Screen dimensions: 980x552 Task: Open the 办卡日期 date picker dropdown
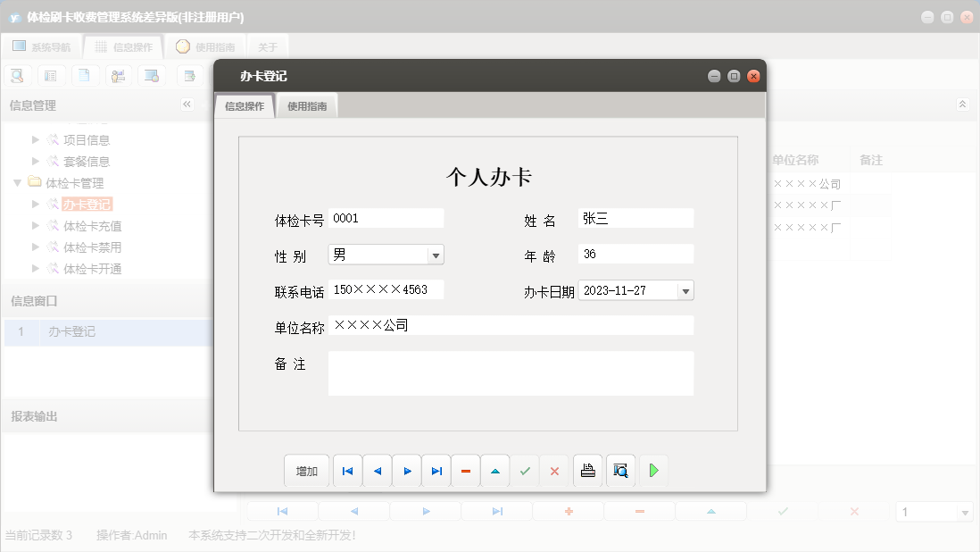(x=685, y=289)
